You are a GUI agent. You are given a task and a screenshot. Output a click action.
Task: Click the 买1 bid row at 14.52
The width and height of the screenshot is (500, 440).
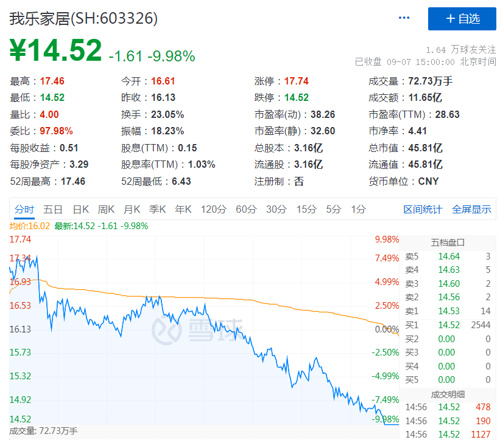coord(448,325)
